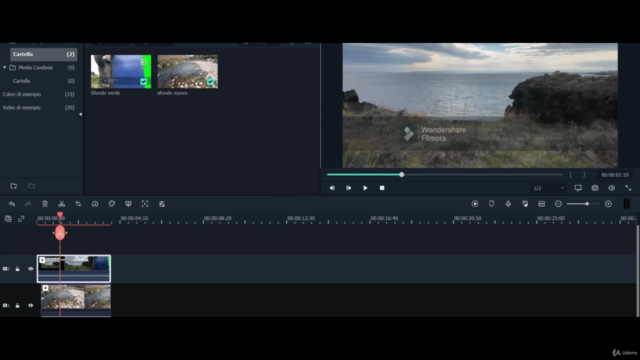Image resolution: width=640 pixels, height=360 pixels.
Task: Adjust preview volume with speaker icon
Action: coord(611,188)
